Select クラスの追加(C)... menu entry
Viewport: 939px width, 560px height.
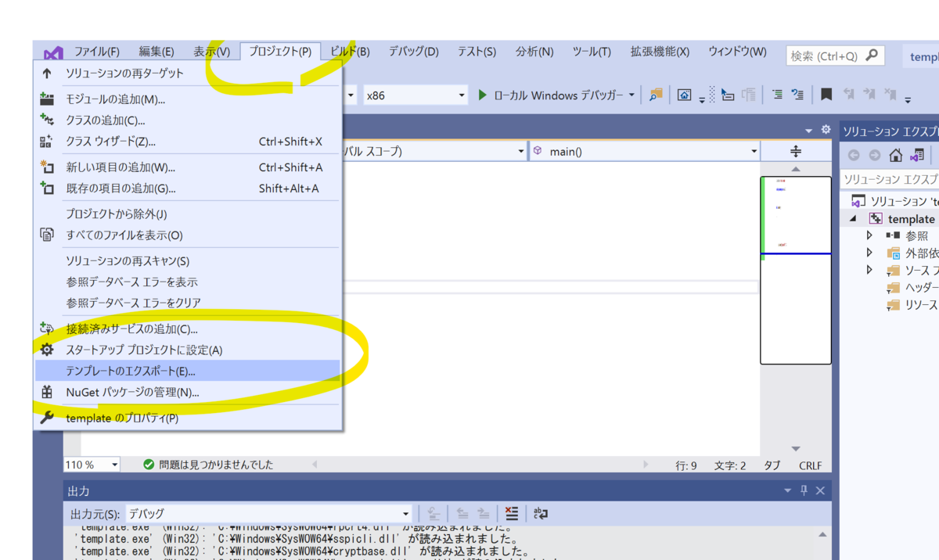188,120
